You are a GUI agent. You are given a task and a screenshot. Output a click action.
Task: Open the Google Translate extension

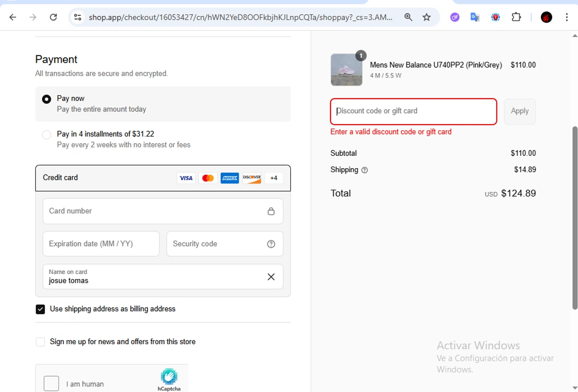475,17
